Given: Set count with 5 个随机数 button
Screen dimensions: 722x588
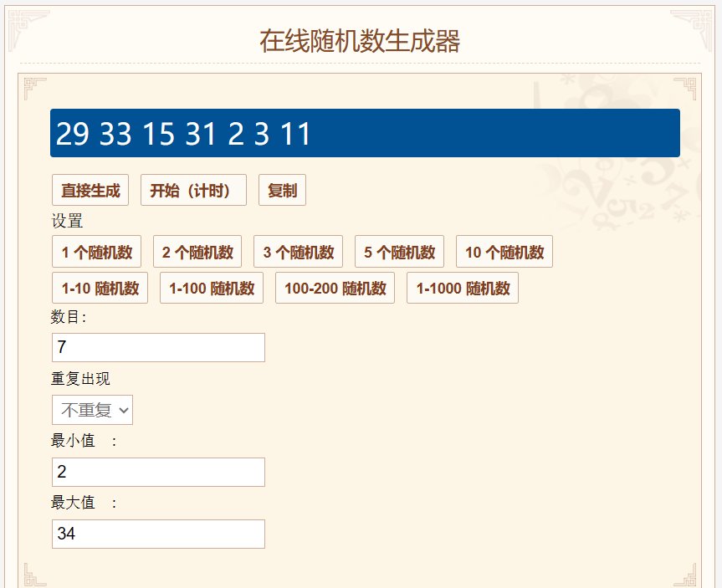Looking at the screenshot, I should pyautogui.click(x=399, y=252).
